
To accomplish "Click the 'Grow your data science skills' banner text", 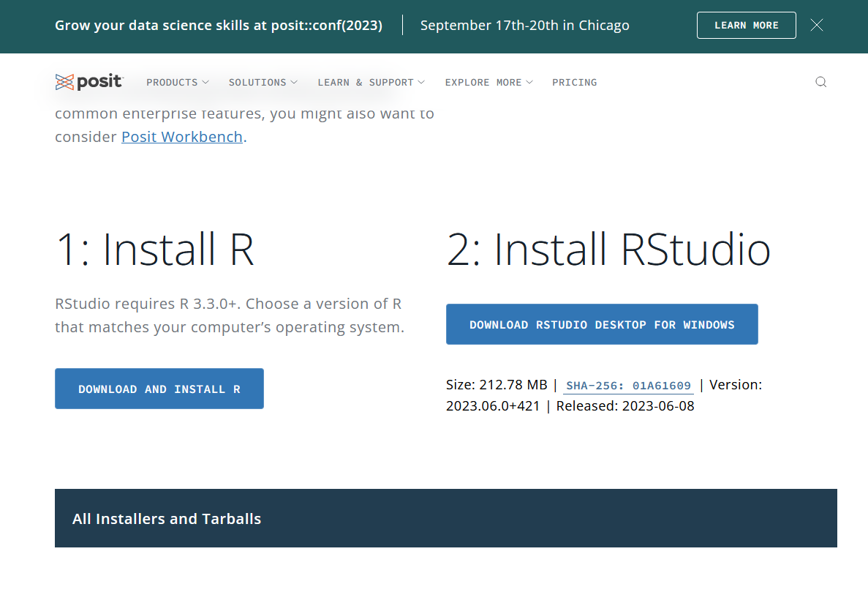I will tap(219, 26).
